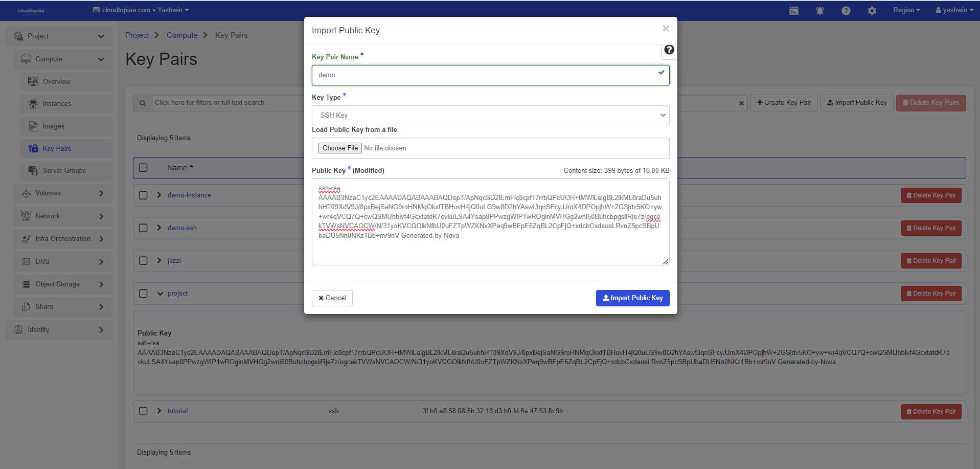Click the Import Public Key submit button
Screen dimensions: 980x469
tap(632, 298)
